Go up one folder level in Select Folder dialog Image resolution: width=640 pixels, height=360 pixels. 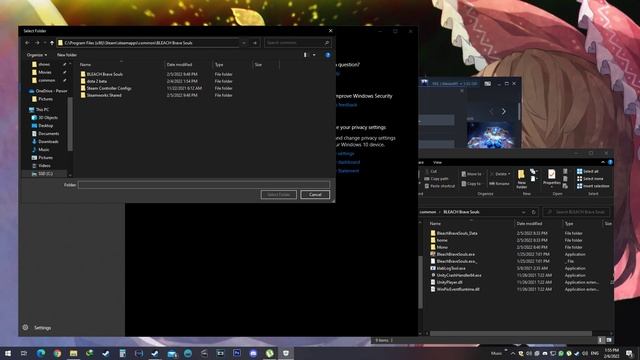[x=52, y=42]
